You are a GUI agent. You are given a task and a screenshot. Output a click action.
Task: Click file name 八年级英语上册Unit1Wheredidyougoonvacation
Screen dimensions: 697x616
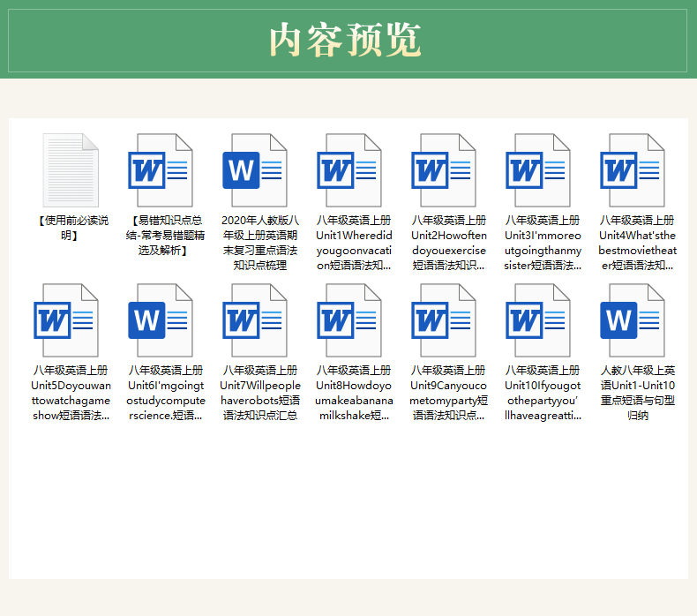[354, 243]
